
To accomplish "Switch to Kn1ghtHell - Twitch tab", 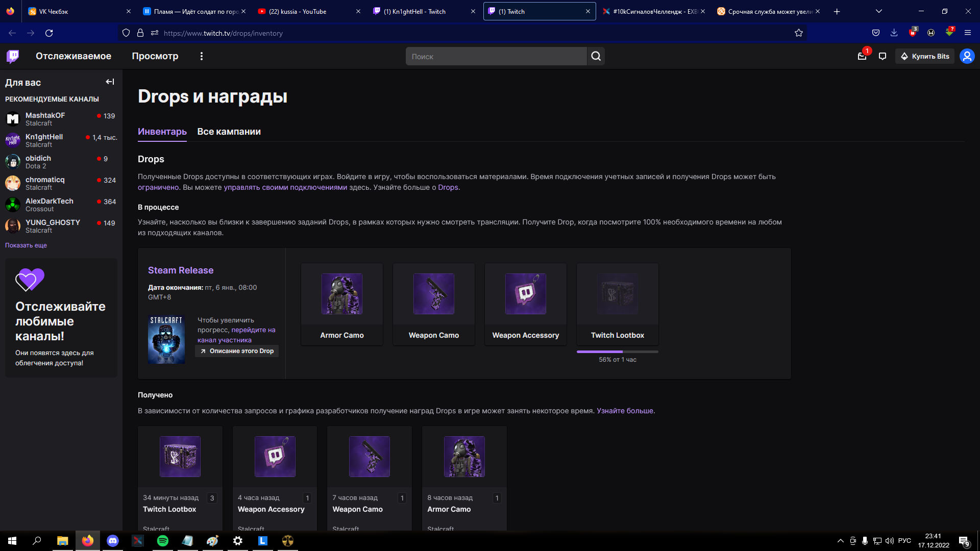I will tap(424, 11).
